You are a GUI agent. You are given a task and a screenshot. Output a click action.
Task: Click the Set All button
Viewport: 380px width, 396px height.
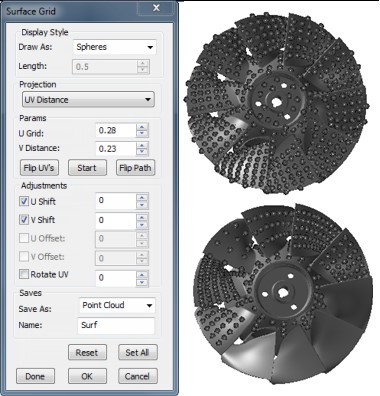coord(138,352)
